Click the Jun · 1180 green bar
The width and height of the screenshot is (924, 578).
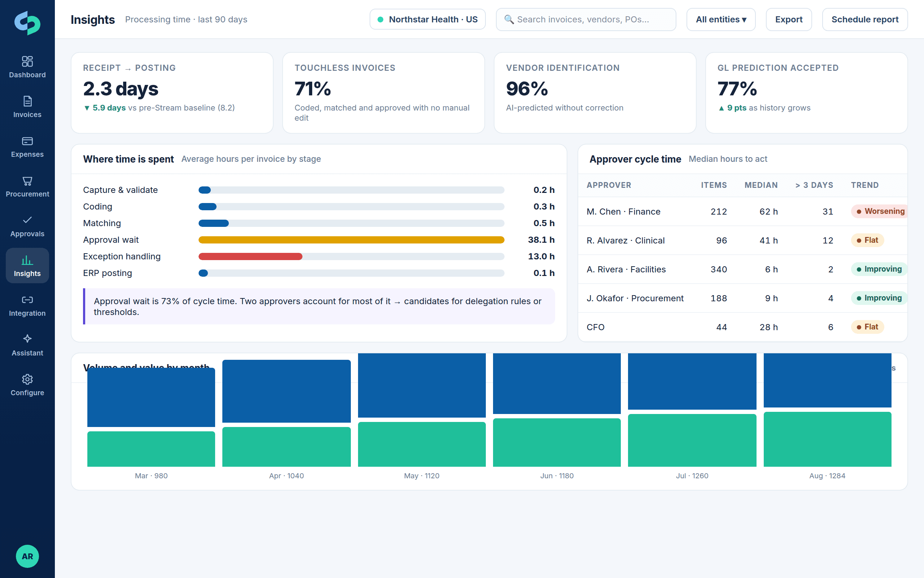click(x=557, y=442)
